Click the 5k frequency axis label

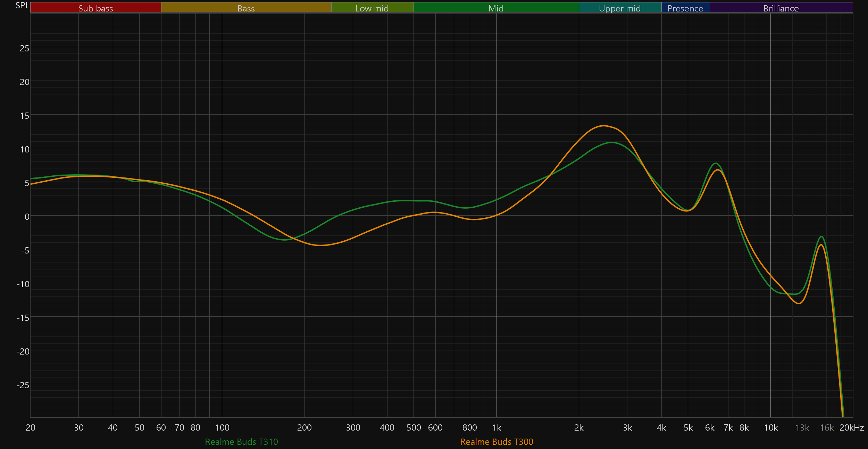[688, 427]
